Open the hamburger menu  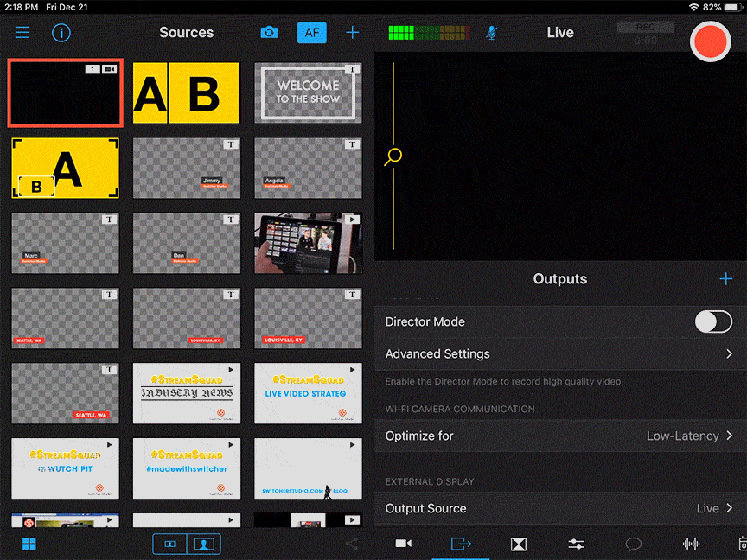(x=22, y=33)
